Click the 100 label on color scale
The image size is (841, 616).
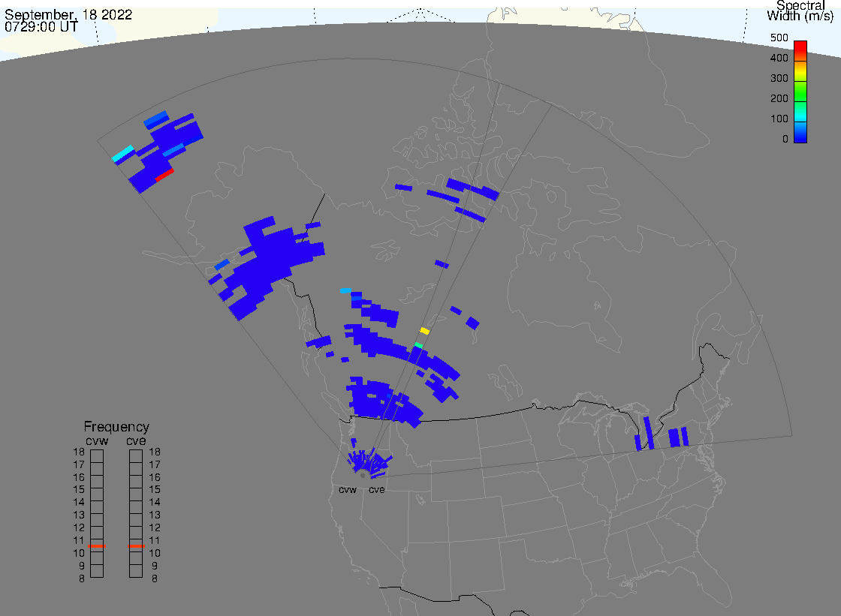tap(779, 119)
